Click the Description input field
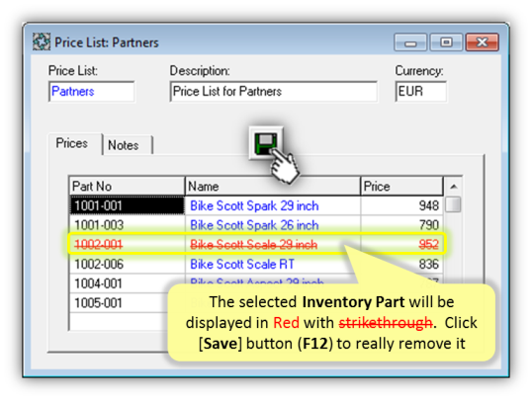The image size is (532, 400). [x=274, y=91]
